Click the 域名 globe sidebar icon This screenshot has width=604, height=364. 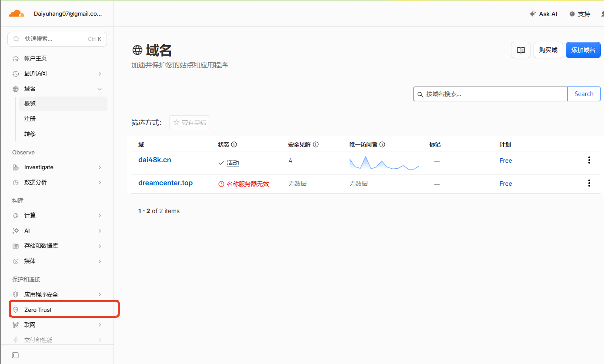tap(16, 89)
